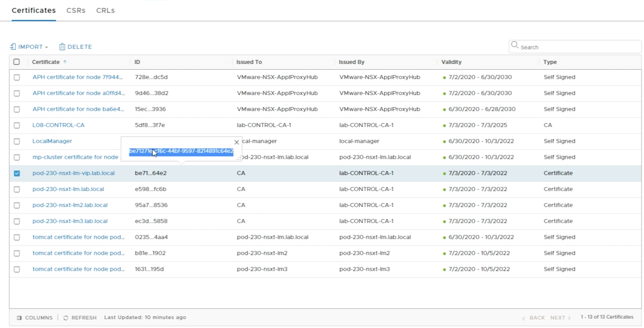Viewport: 644px width, 328px height.
Task: Switch to the CRLs tab
Action: 105,10
